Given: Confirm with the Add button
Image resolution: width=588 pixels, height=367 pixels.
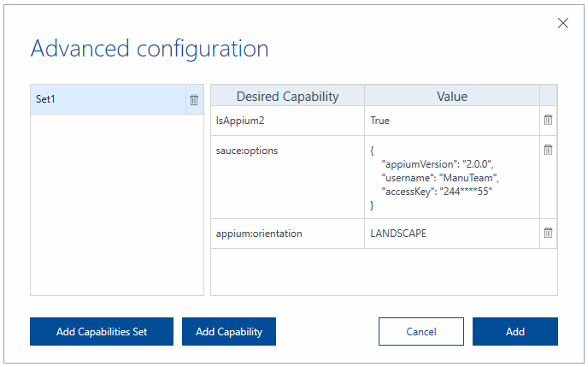Looking at the screenshot, I should tap(514, 331).
